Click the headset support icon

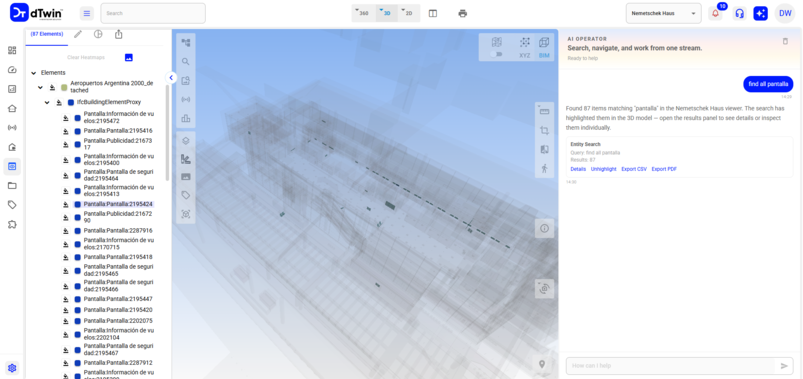click(x=739, y=14)
